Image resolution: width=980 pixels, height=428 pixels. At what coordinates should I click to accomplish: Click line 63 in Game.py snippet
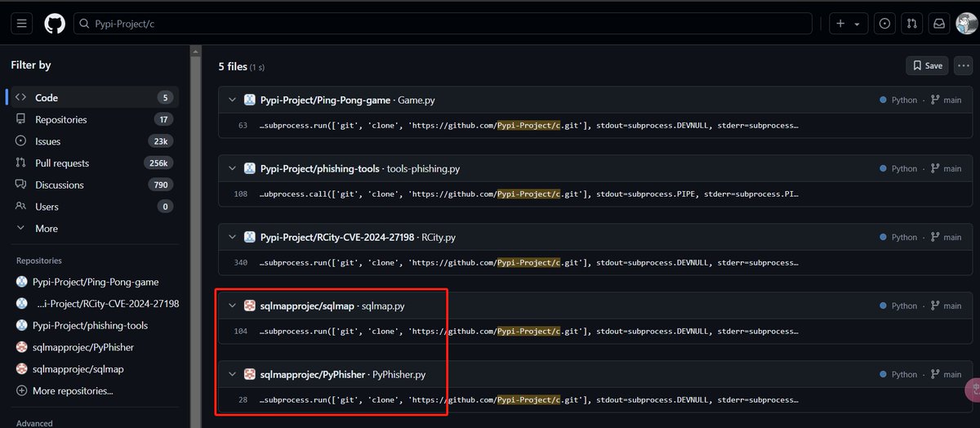243,126
